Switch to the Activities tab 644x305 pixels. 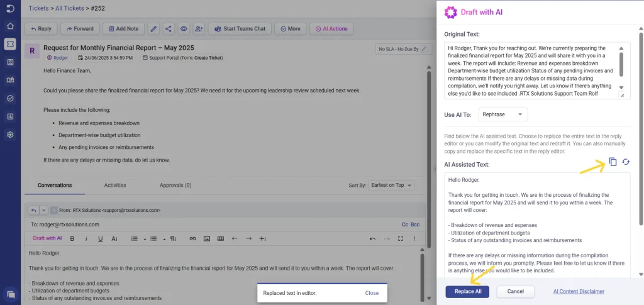(115, 185)
